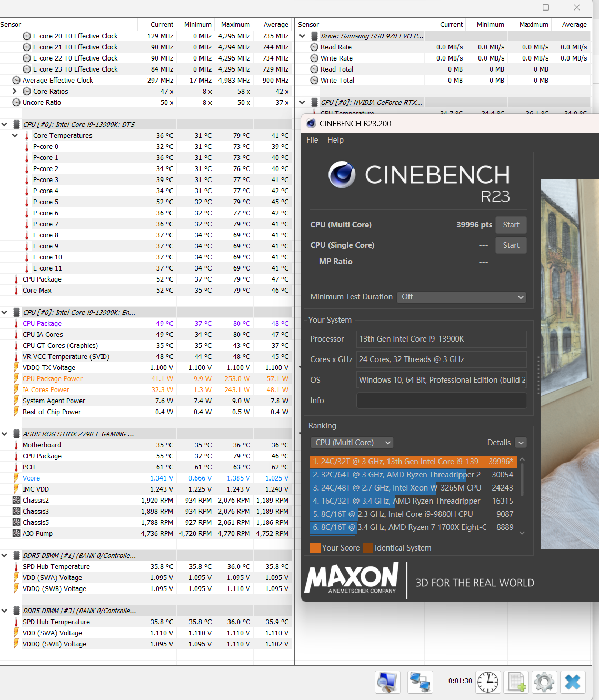
Task: Click the lightning icon beside Vcore
Action: (x=16, y=478)
